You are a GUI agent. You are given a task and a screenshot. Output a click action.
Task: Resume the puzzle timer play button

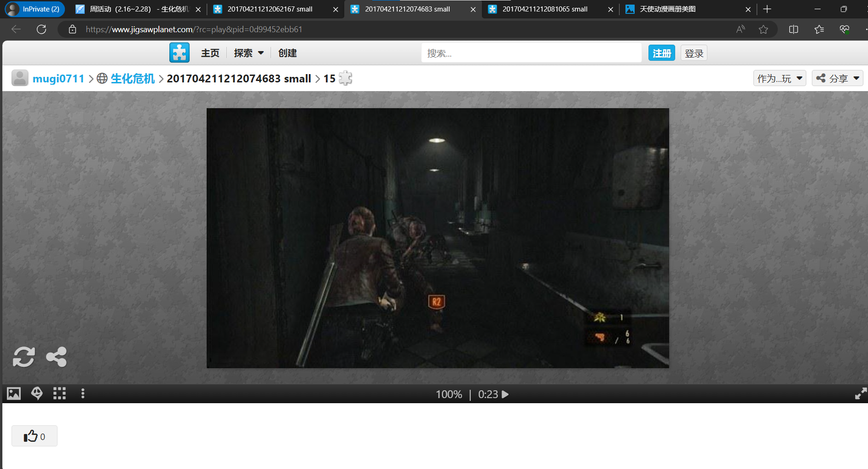tap(505, 394)
